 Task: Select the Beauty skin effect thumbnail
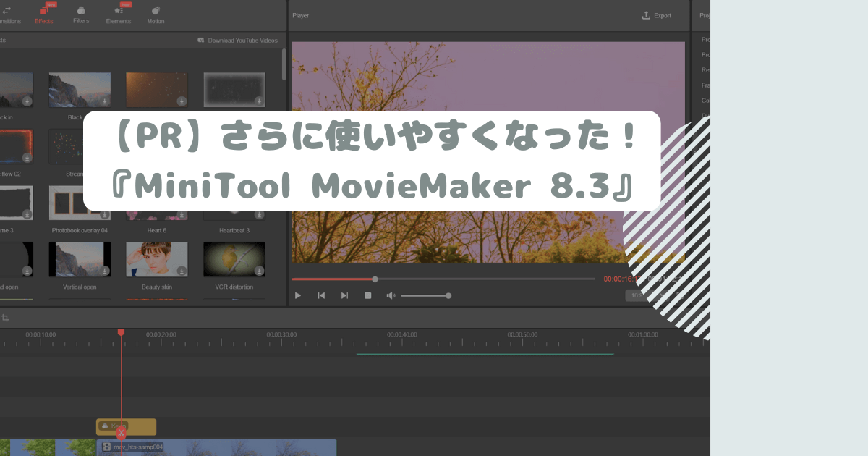pos(157,259)
